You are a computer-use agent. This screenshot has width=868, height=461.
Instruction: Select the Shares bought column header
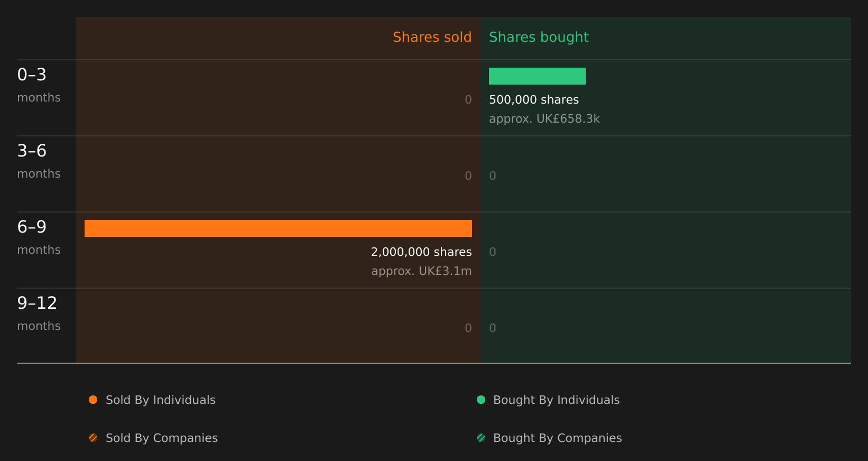tap(539, 38)
